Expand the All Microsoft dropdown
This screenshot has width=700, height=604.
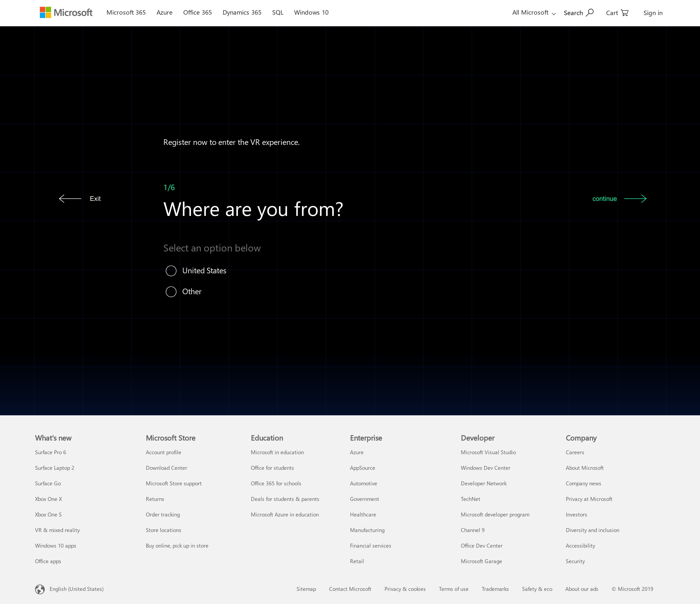[x=534, y=12]
